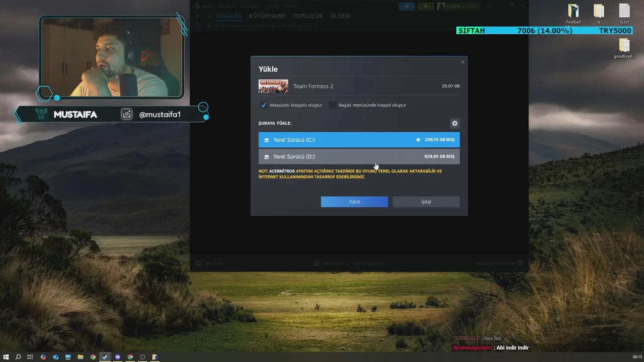The image size is (644, 362).
Task: Click Team Fortress 2 game thumbnail
Action: pos(273,86)
